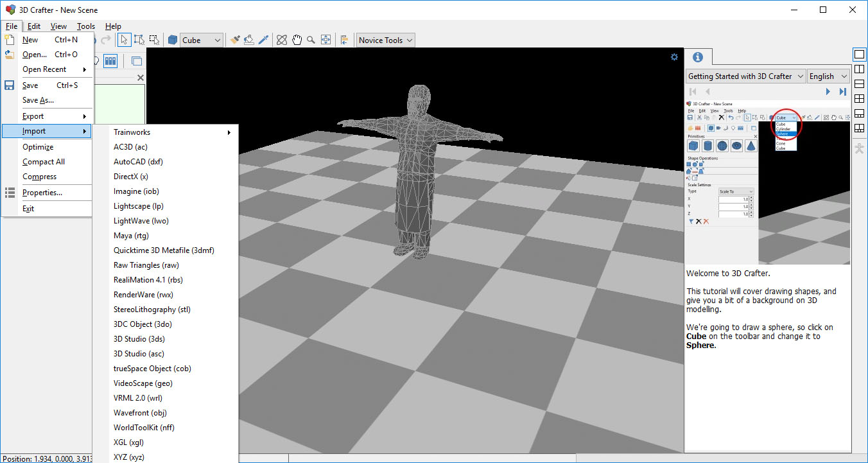Image resolution: width=868 pixels, height=463 pixels.
Task: Click the overlapping windows icon in second toolbar
Action: tap(136, 61)
